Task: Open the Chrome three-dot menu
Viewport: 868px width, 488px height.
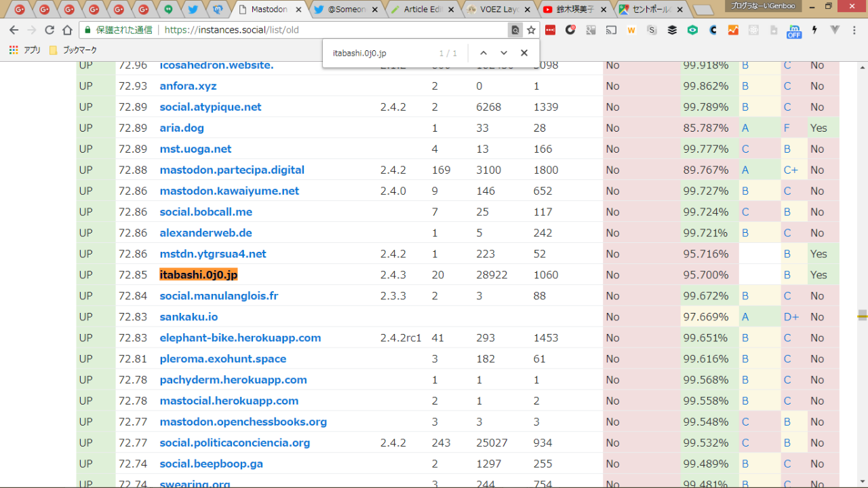Action: (x=855, y=30)
